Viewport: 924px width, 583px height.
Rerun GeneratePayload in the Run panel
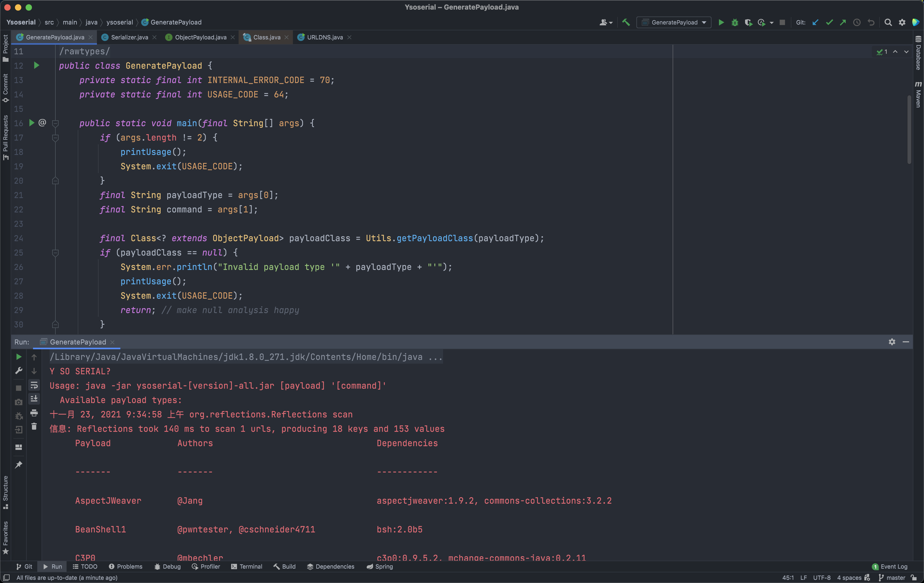18,357
